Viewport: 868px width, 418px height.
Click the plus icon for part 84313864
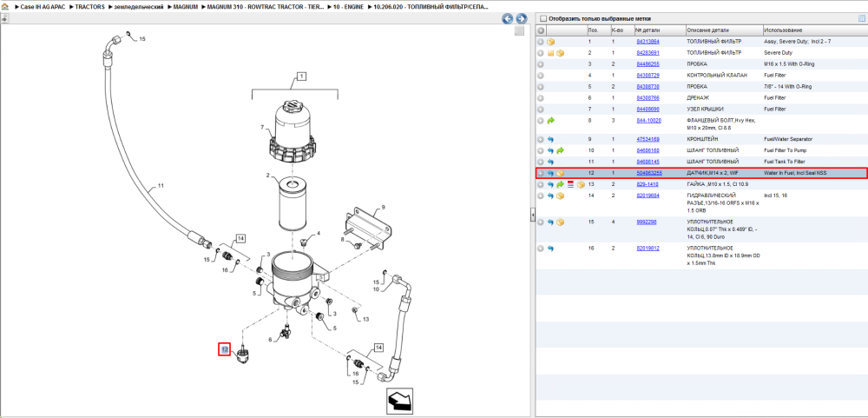[x=541, y=42]
